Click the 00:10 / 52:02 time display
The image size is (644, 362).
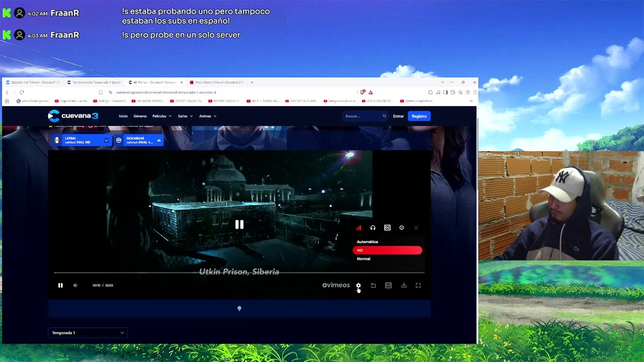click(103, 285)
